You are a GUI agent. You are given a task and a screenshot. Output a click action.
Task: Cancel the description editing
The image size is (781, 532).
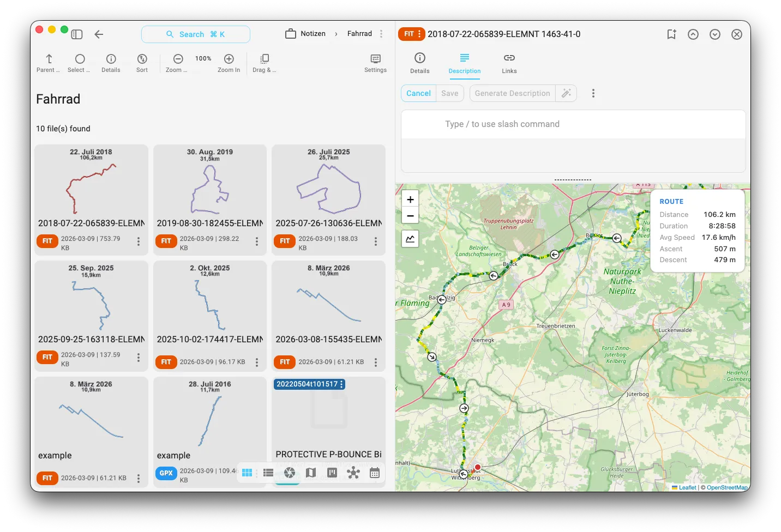(418, 93)
